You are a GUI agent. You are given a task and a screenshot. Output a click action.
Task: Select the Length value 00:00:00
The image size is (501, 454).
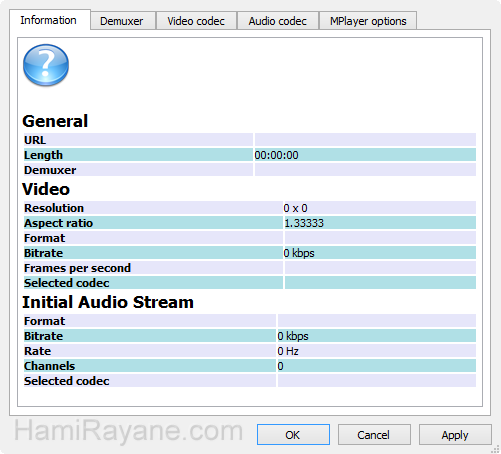pos(276,155)
